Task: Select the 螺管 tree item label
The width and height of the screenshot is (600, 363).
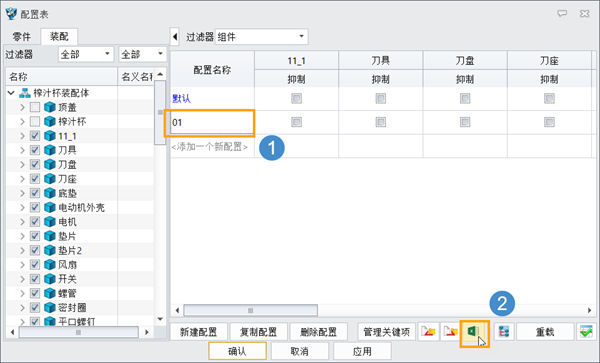Action: pyautogui.click(x=67, y=293)
